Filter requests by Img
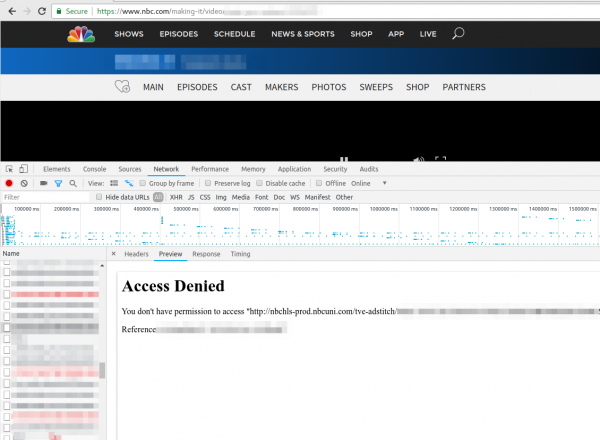The image size is (600, 440). tap(221, 197)
